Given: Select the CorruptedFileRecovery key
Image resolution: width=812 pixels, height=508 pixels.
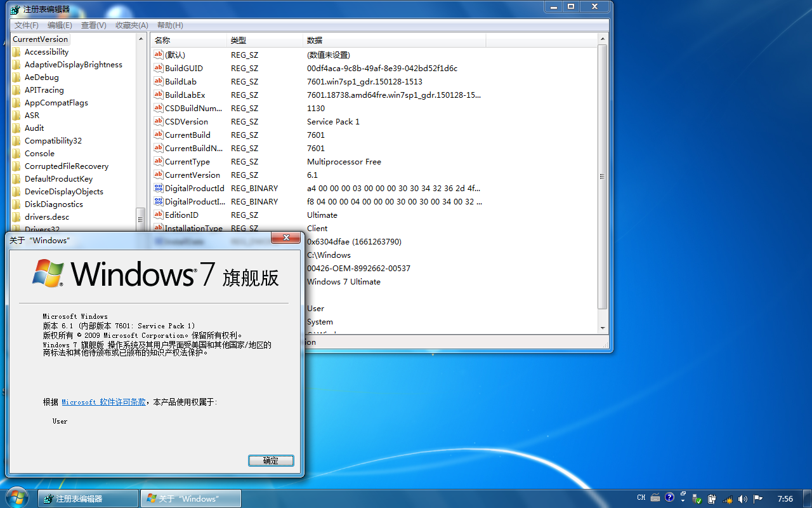Looking at the screenshot, I should tap(67, 166).
